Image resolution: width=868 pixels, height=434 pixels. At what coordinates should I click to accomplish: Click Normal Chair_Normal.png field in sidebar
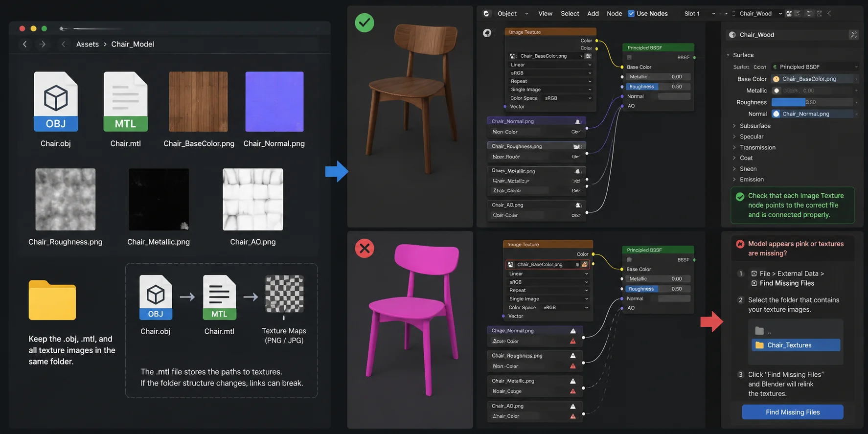point(815,114)
